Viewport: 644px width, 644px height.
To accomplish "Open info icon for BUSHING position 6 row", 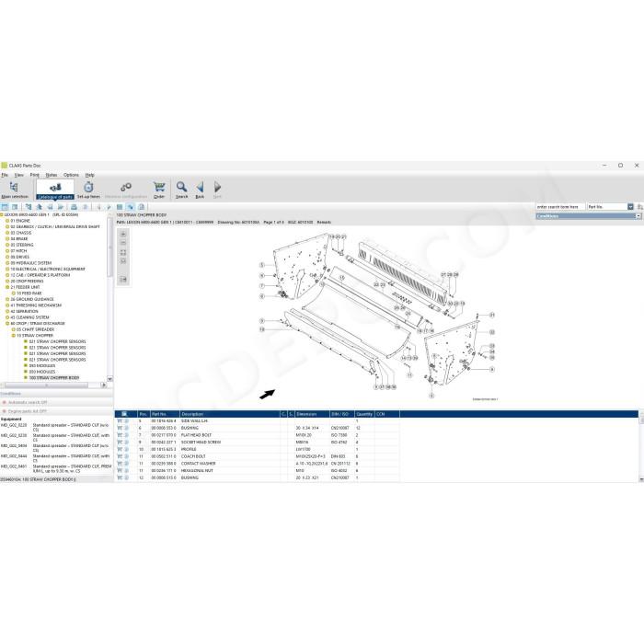I will click(x=127, y=428).
